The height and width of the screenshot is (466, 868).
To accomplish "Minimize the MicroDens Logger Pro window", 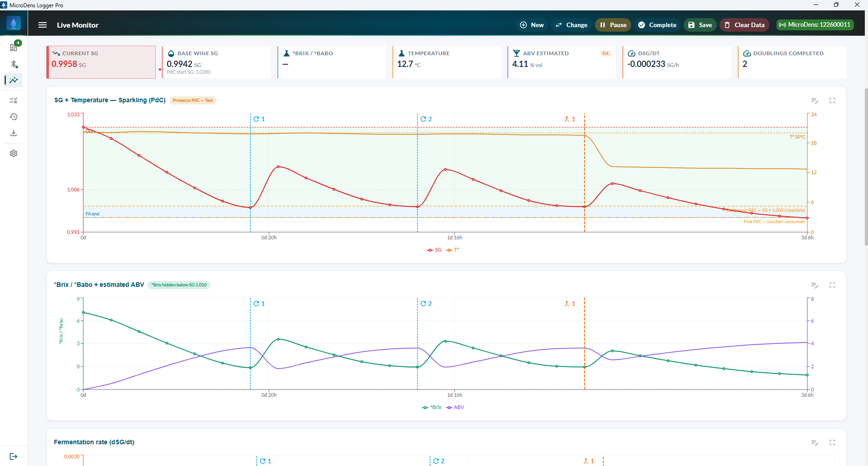I will 816,5.
